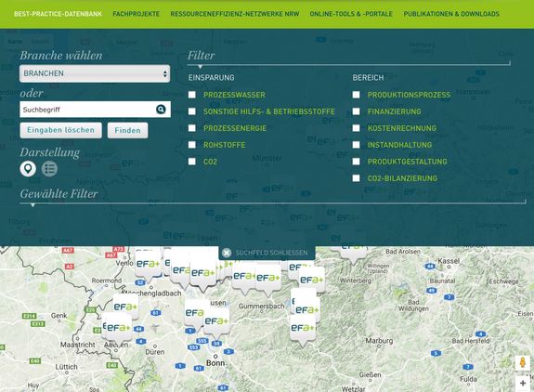This screenshot has height=392, width=534.
Task: Click the Prozesswasser label
Action: pos(234,95)
